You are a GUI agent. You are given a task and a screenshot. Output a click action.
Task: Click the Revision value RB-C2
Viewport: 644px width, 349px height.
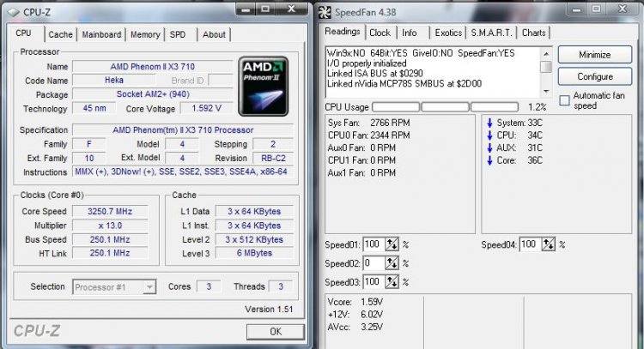click(x=274, y=159)
